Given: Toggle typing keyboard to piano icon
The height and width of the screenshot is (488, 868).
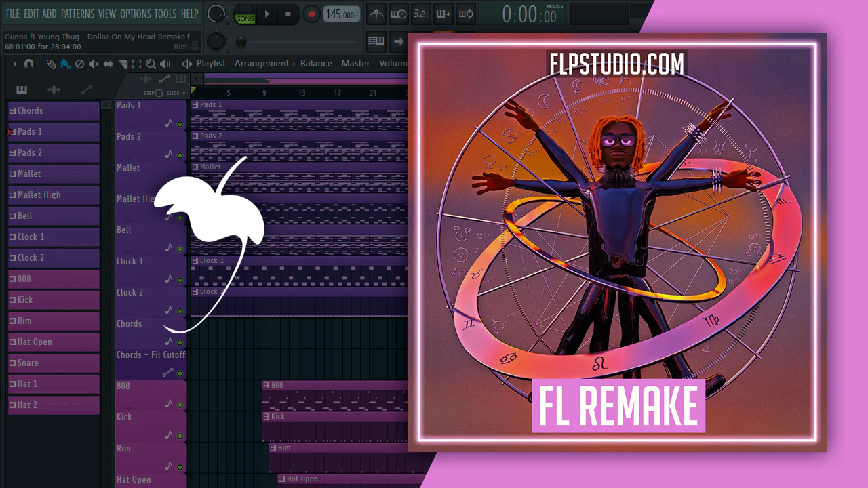Looking at the screenshot, I should click(376, 41).
